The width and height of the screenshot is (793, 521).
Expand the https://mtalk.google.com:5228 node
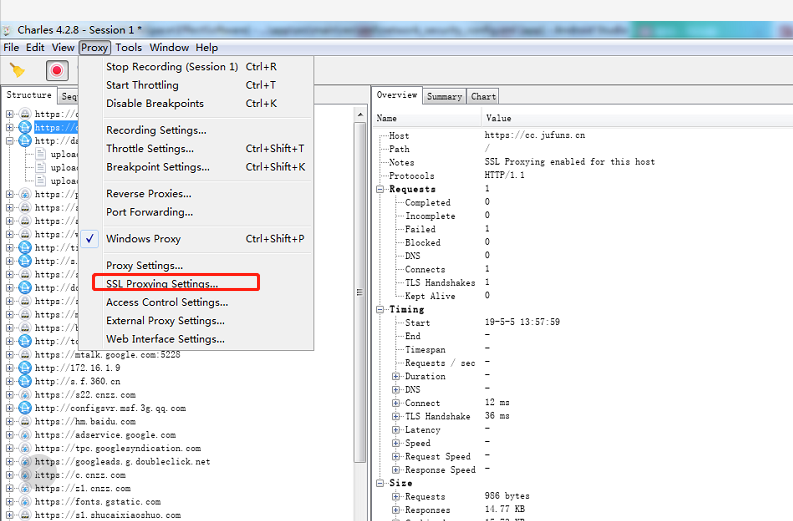point(10,355)
